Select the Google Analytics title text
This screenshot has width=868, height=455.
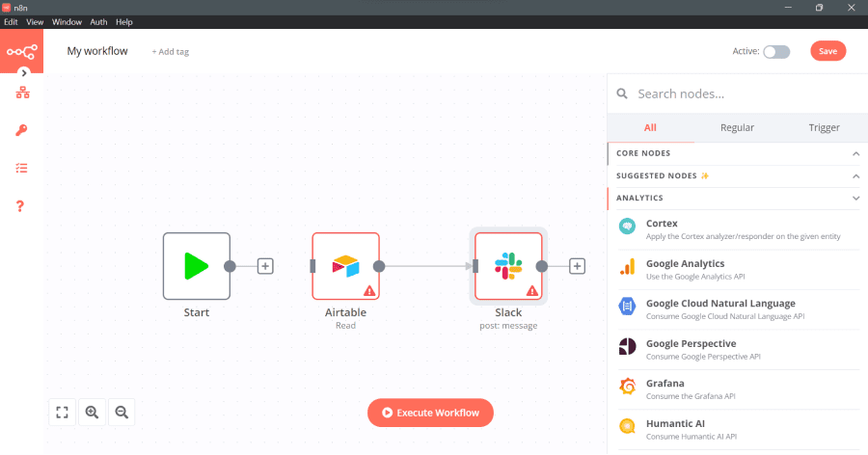coord(686,264)
